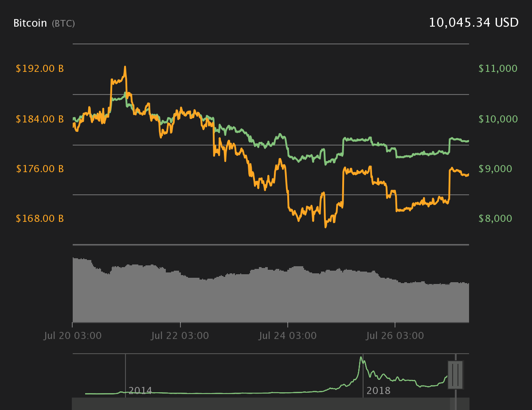Screen dimensions: 532x410
Task: Click the highest peak of the orange line
Action: [125, 67]
